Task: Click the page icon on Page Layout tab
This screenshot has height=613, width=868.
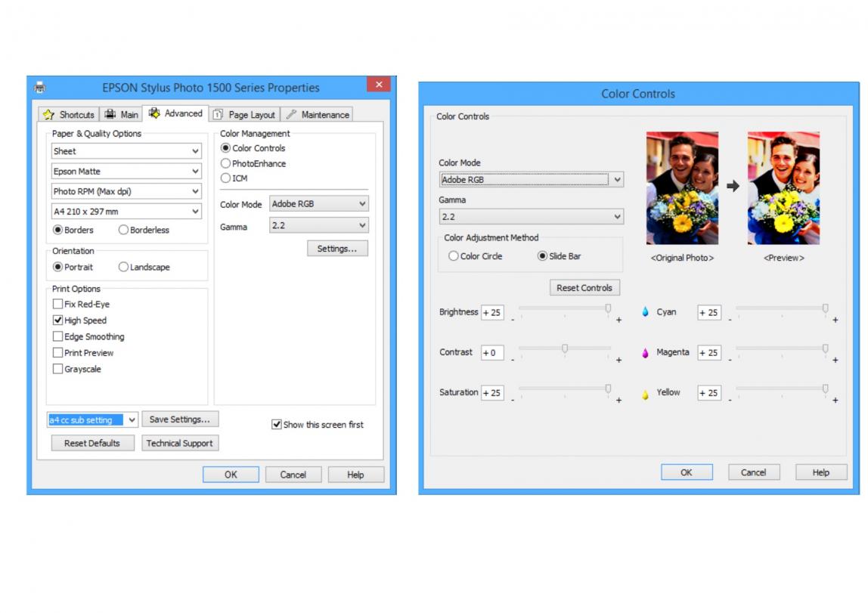Action: [218, 115]
